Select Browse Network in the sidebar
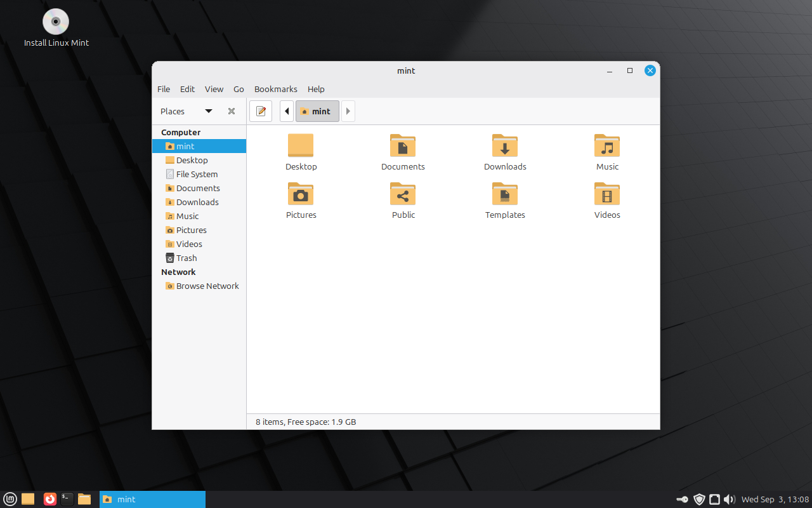The height and width of the screenshot is (508, 812). (199, 286)
